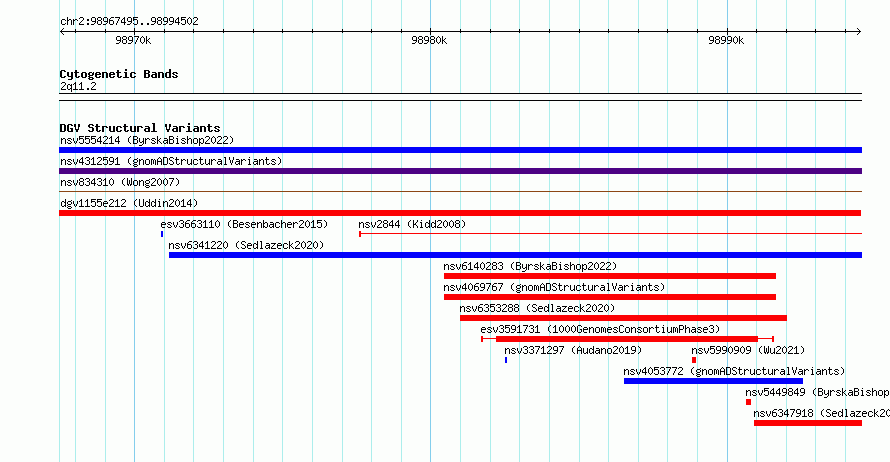Open the nsv6140283 (ByrskaBishop2022) label
The image size is (890, 462).
pyautogui.click(x=530, y=266)
